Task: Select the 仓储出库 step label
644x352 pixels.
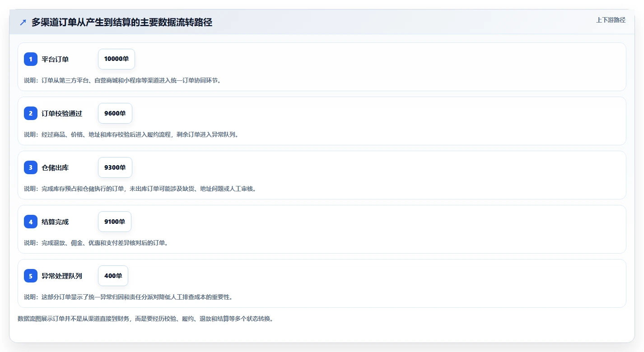Action: click(x=55, y=167)
